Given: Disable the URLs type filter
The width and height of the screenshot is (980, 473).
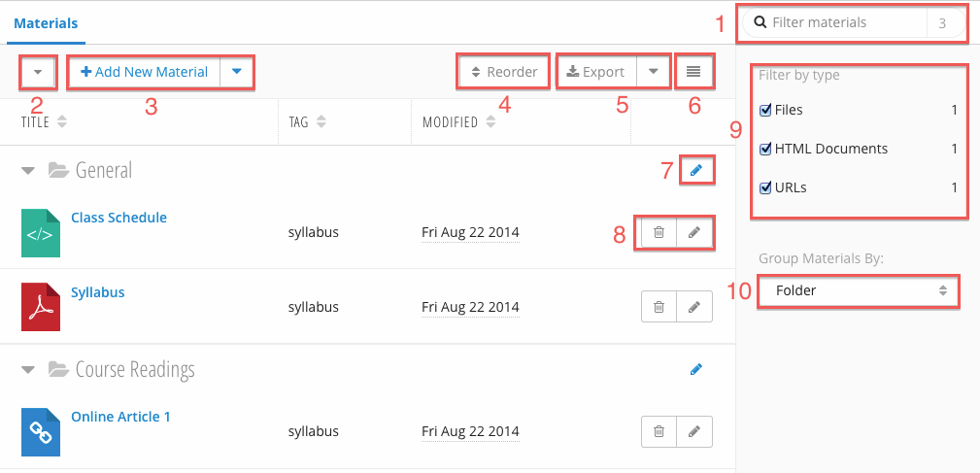Looking at the screenshot, I should [x=765, y=188].
